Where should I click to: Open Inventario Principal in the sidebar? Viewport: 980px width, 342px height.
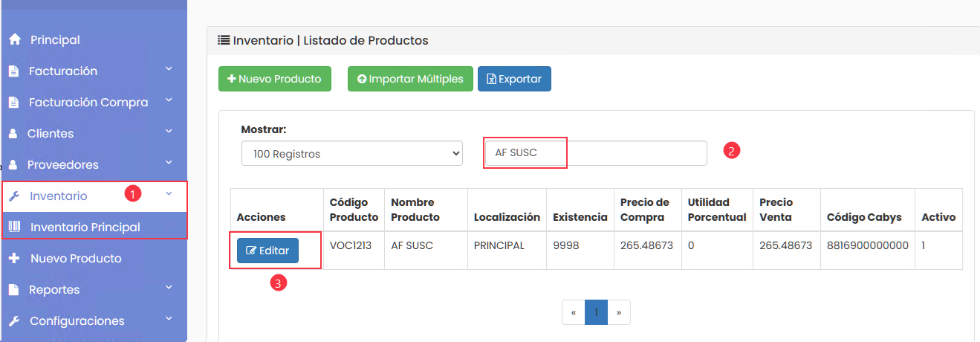85,228
